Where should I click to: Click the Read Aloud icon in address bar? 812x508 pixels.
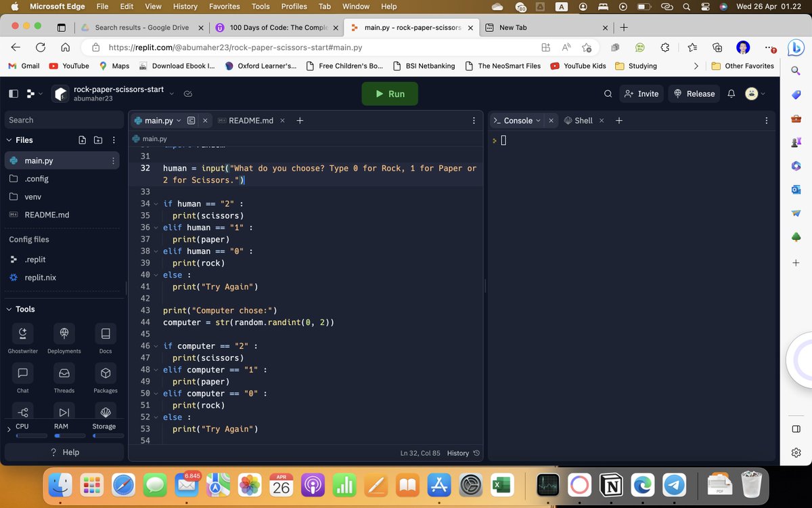point(566,47)
